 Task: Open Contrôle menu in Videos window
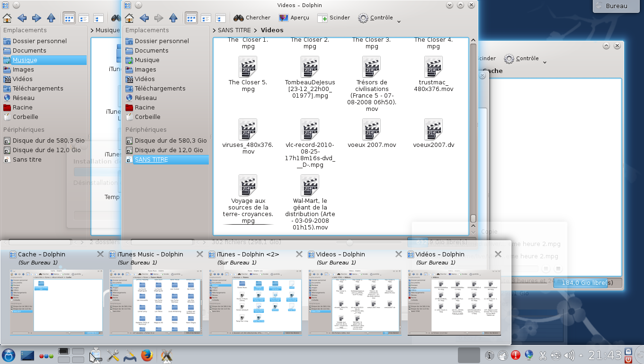[x=375, y=18]
